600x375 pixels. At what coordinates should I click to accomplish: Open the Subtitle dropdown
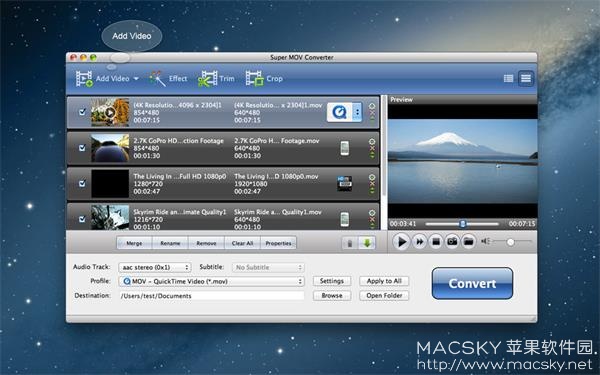(268, 267)
